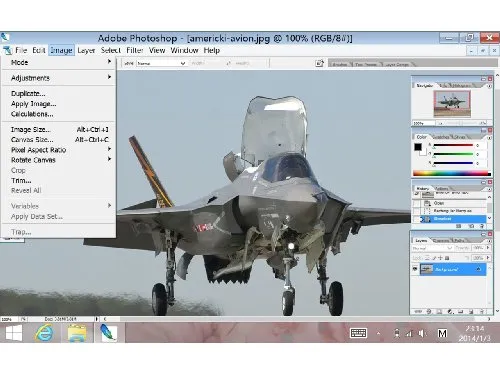Create new snapshot in History panel
The height and width of the screenshot is (375, 500).
(471, 226)
